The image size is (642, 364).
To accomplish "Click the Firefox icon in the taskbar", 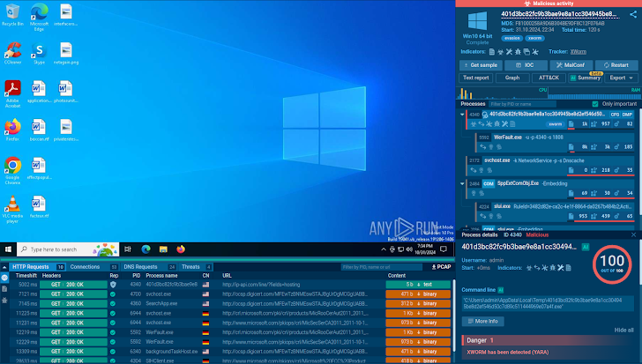I will 181,249.
